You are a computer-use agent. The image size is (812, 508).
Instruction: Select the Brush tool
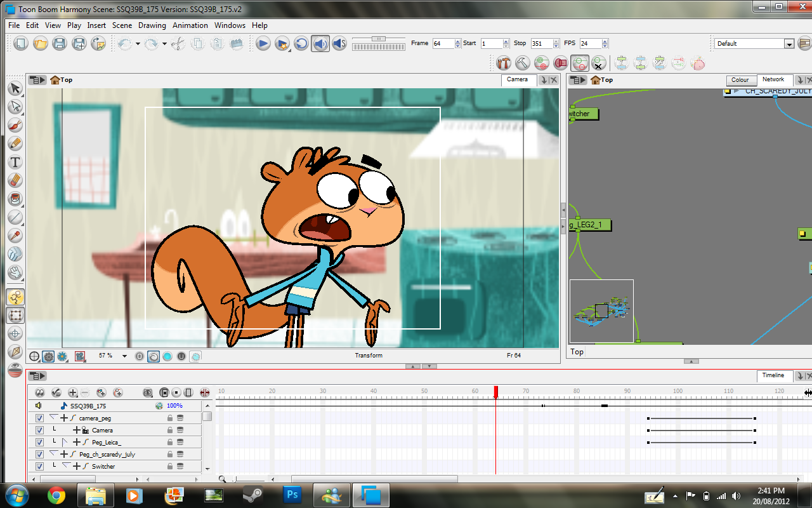pos(15,125)
